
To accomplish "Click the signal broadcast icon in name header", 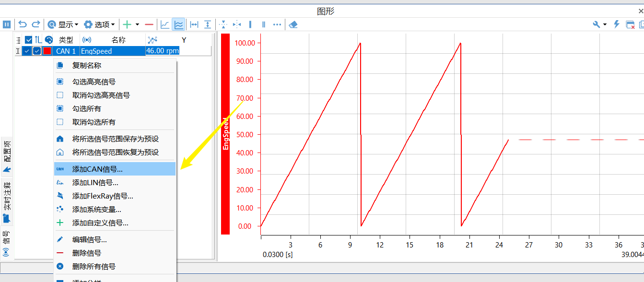I will point(87,40).
